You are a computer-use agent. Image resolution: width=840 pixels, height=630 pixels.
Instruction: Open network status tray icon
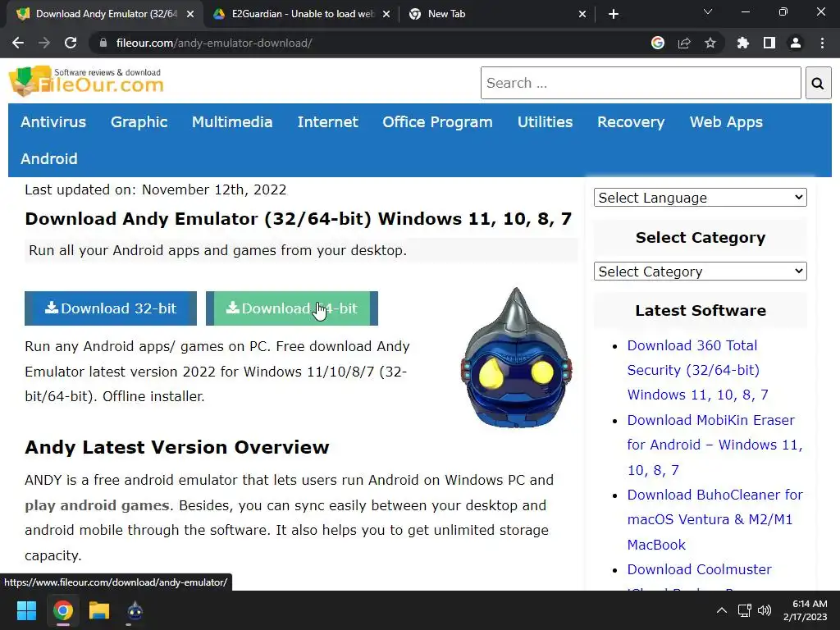744,610
